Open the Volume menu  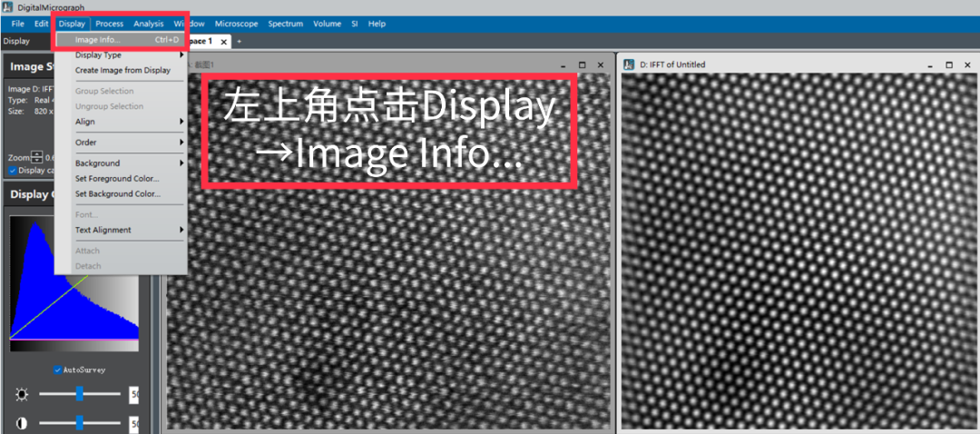pos(328,24)
